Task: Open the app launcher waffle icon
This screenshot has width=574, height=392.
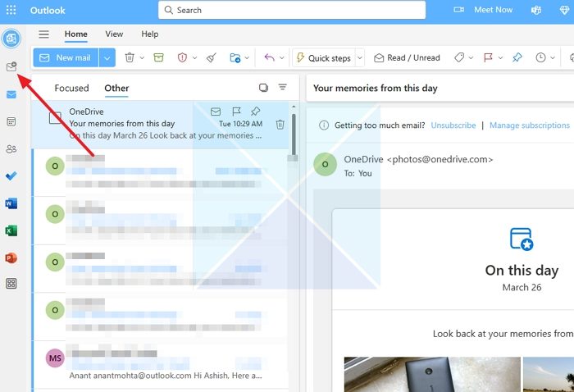Action: click(x=11, y=10)
